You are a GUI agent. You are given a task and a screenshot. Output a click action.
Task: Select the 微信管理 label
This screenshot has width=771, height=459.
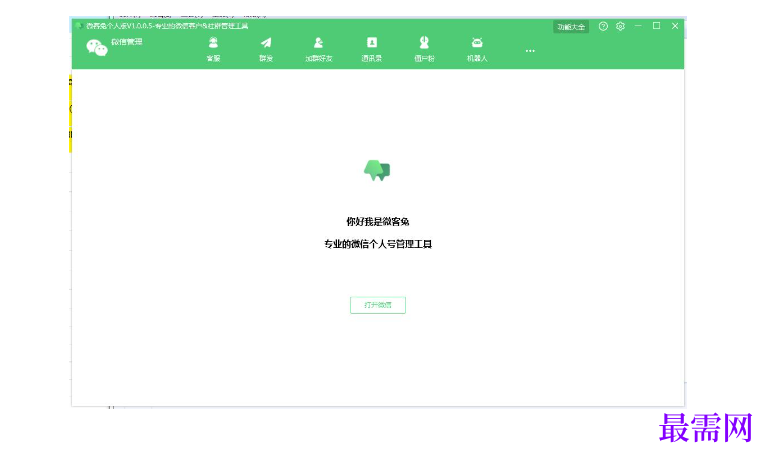126,42
